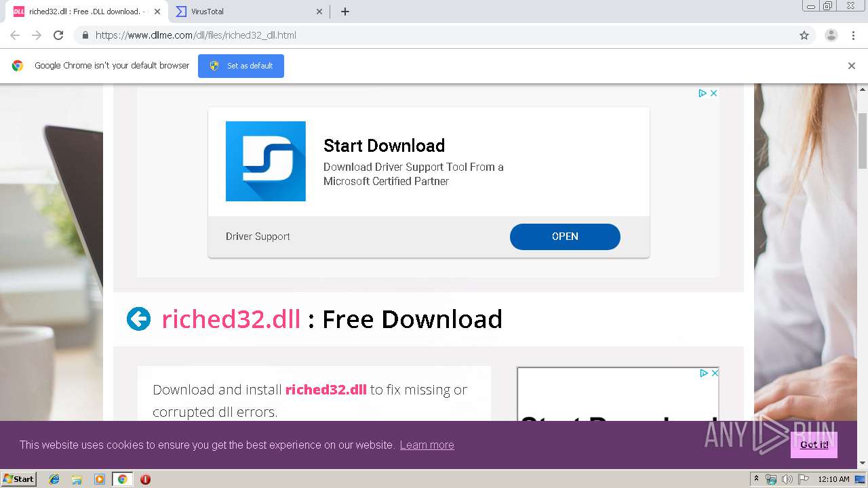Launch Internet Explorer from taskbar
This screenshot has width=868, height=488.
pos(54,479)
